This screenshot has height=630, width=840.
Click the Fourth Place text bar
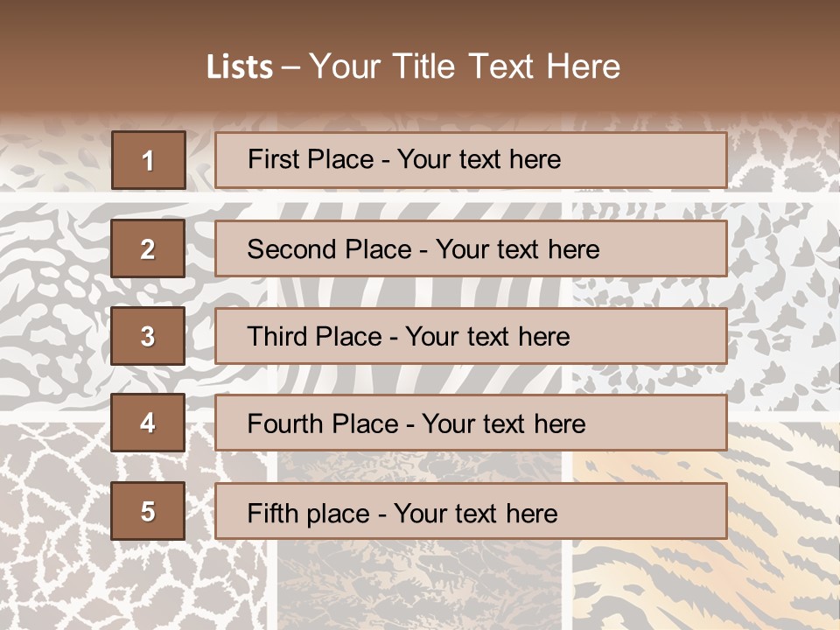[471, 423]
